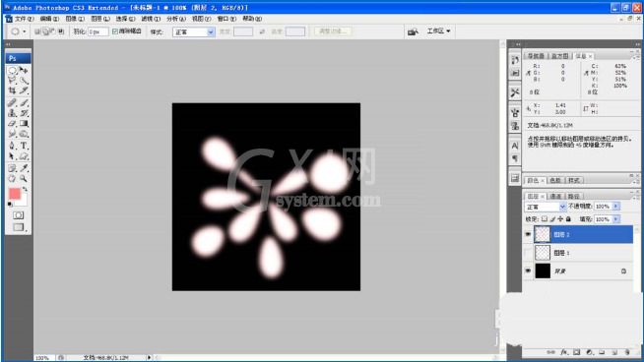Image resolution: width=644 pixels, height=362 pixels.
Task: Select the Horizontal Type tool
Action: tap(24, 146)
